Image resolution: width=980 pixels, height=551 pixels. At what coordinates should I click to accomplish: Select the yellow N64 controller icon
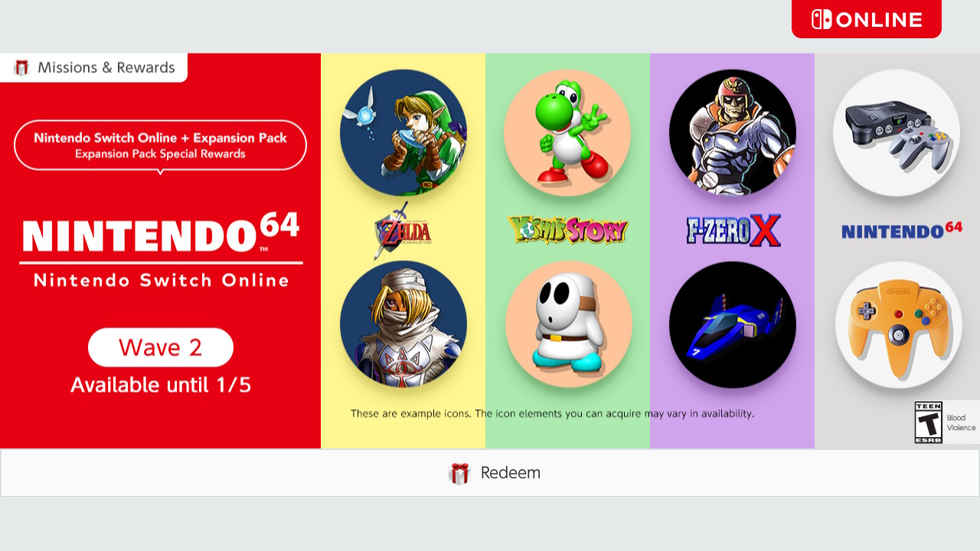(898, 324)
